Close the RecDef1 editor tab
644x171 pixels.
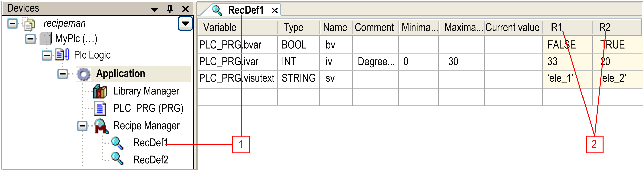coord(274,11)
